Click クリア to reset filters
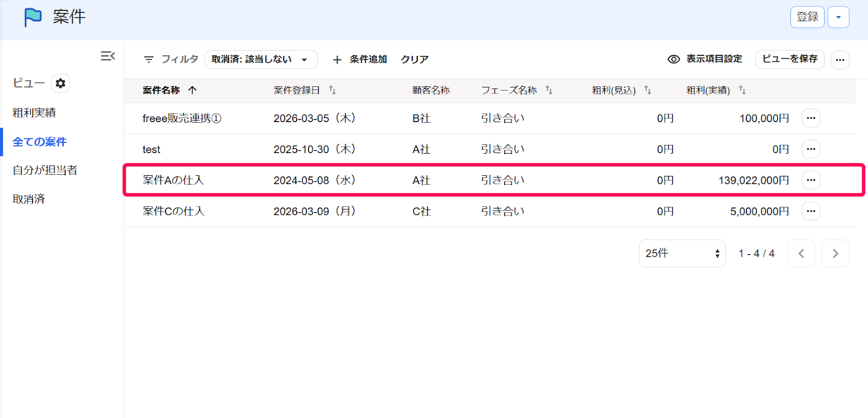 [x=414, y=59]
